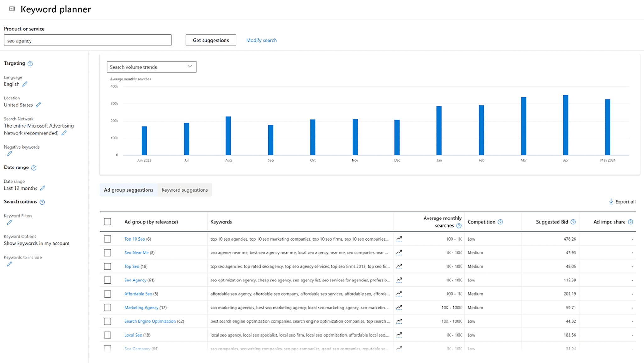Check the Local Seo row checkbox
644x363 pixels.
(x=108, y=335)
